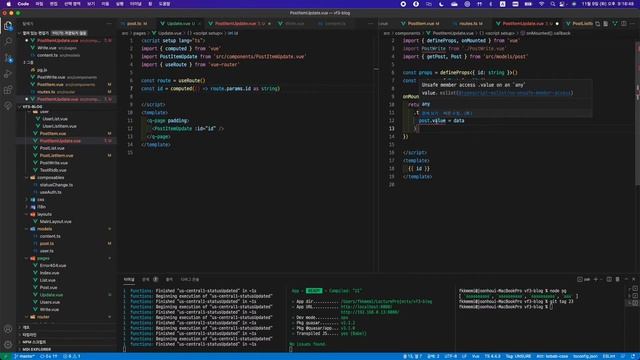Open the Extensions view
The image size is (640, 360).
[8, 90]
